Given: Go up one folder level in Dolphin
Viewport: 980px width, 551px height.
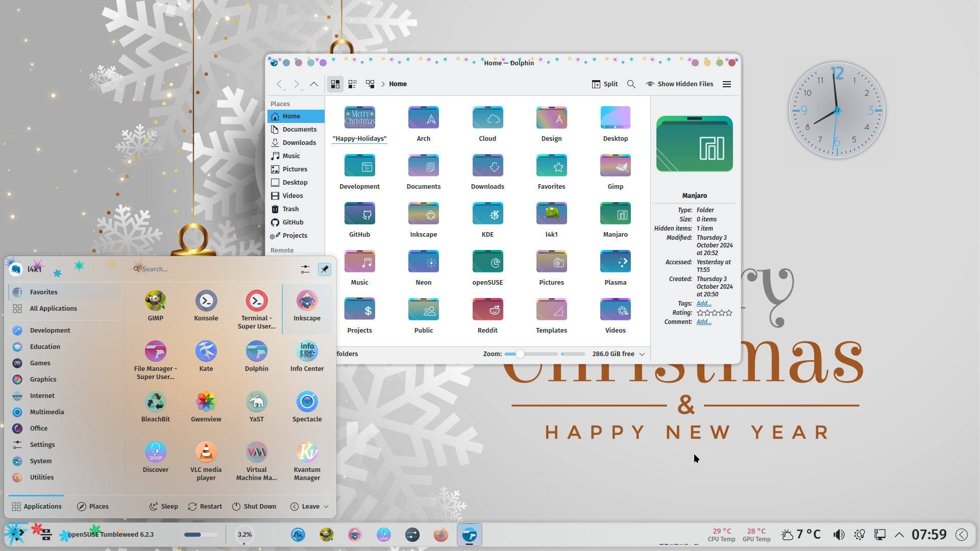Looking at the screenshot, I should (314, 84).
